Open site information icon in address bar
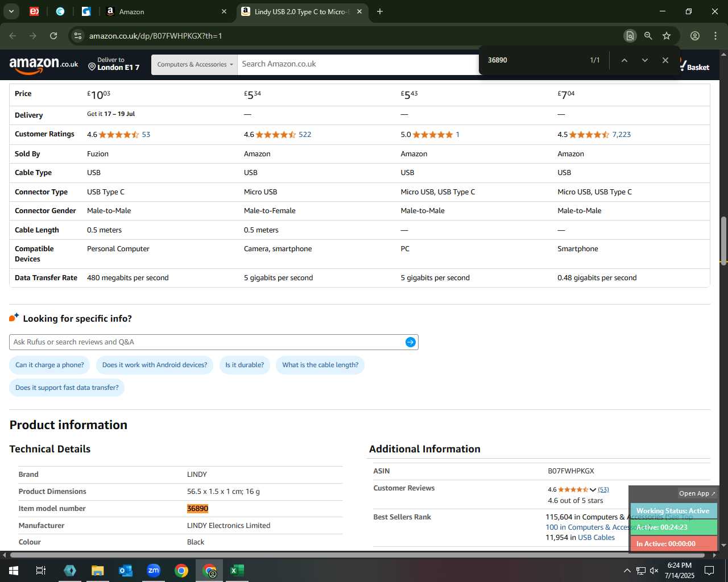This screenshot has height=582, width=728. click(x=78, y=36)
